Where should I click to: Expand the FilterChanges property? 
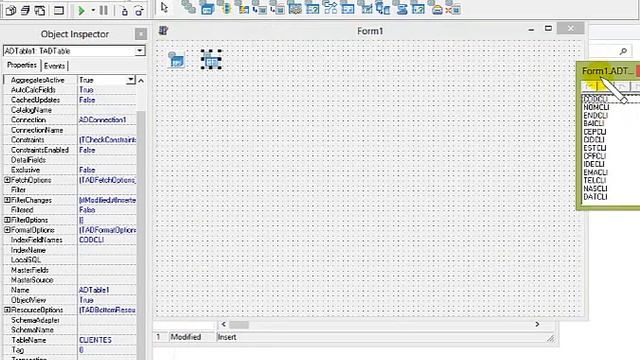[x=7, y=200]
